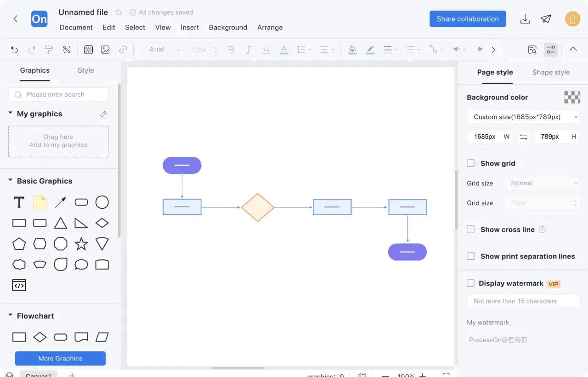Image resolution: width=588 pixels, height=377 pixels.
Task: Open the Arrange menu
Action: point(270,28)
